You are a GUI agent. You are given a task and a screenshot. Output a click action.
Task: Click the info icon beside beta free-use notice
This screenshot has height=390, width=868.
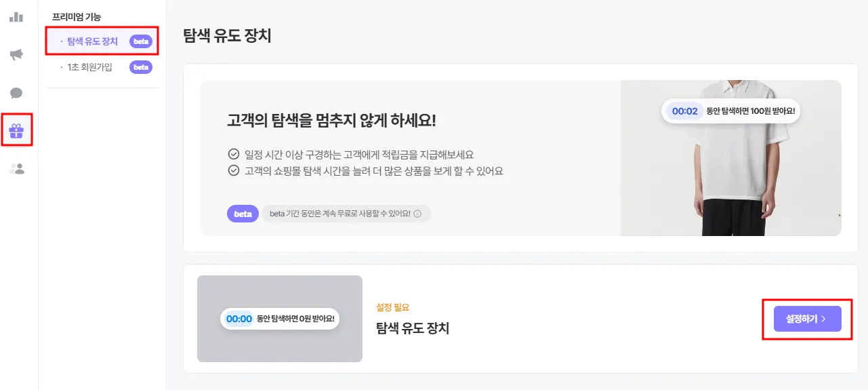pos(417,214)
